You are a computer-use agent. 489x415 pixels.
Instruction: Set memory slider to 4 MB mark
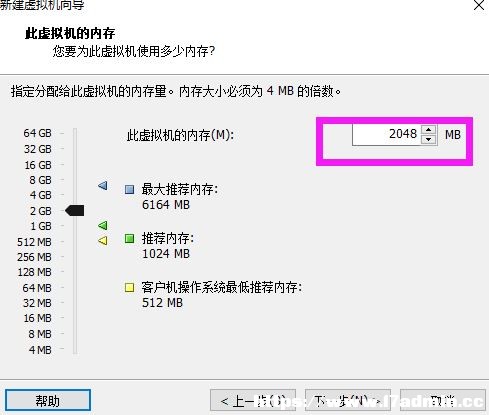click(x=75, y=350)
